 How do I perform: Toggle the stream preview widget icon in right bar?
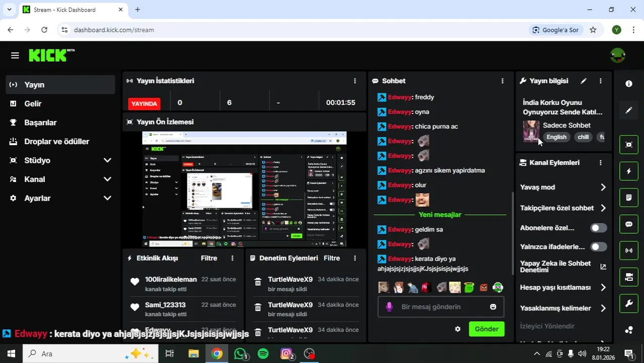(629, 145)
